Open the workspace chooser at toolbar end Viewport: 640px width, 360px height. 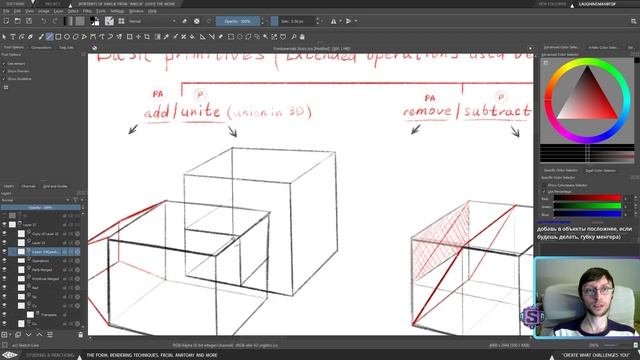633,21
